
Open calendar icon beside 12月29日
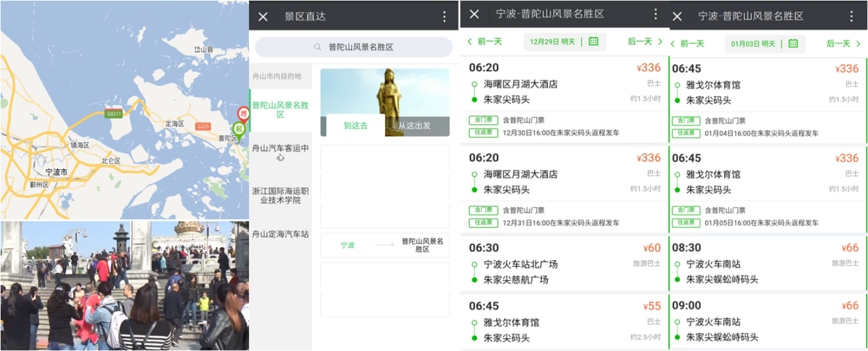coord(593,42)
